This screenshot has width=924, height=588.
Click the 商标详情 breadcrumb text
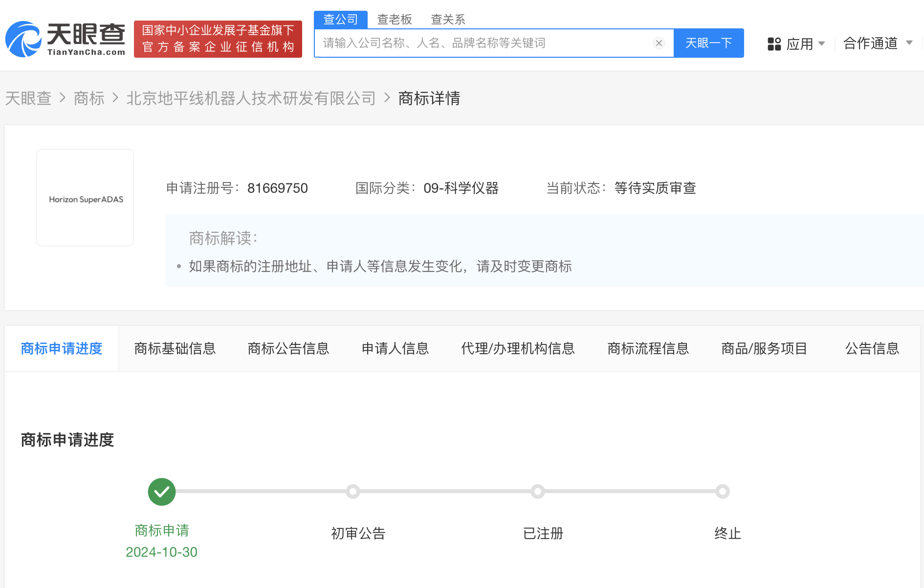tap(429, 98)
